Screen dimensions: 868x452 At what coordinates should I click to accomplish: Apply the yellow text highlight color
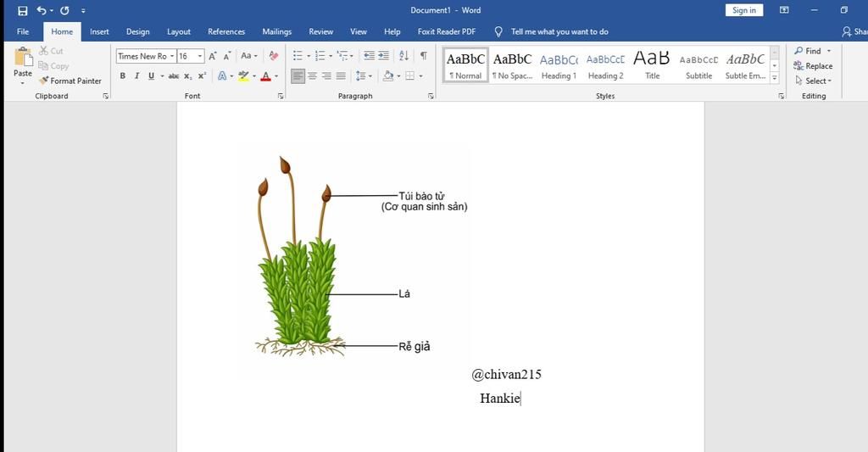point(243,75)
